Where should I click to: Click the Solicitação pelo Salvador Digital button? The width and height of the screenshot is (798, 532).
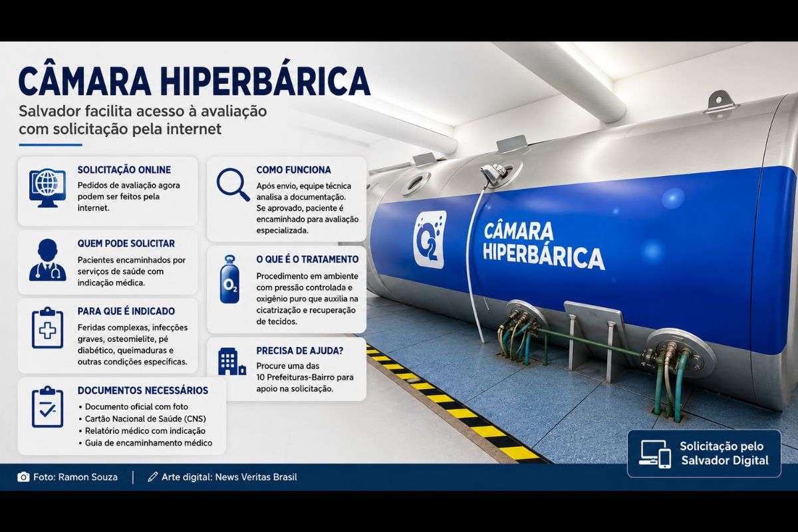[704, 454]
